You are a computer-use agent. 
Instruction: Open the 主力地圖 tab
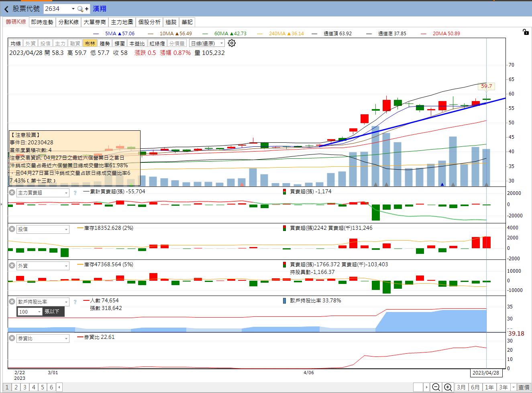point(122,22)
